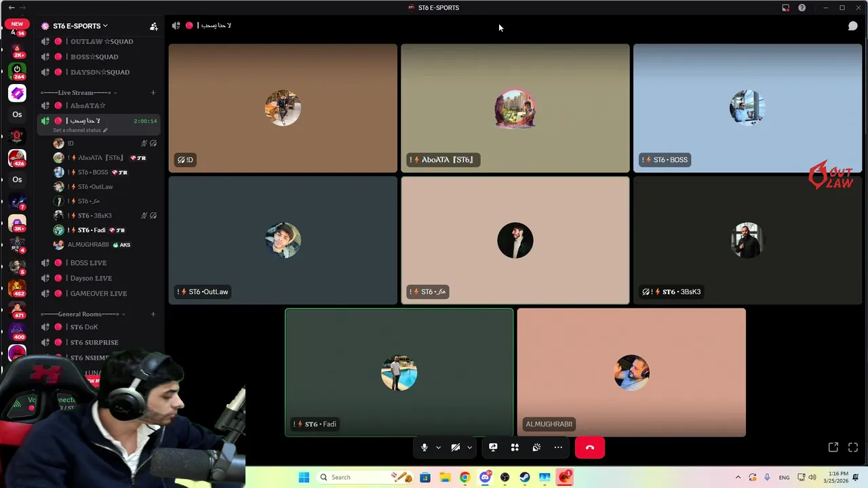Select ST6 • BOSS in member list

click(x=105, y=172)
